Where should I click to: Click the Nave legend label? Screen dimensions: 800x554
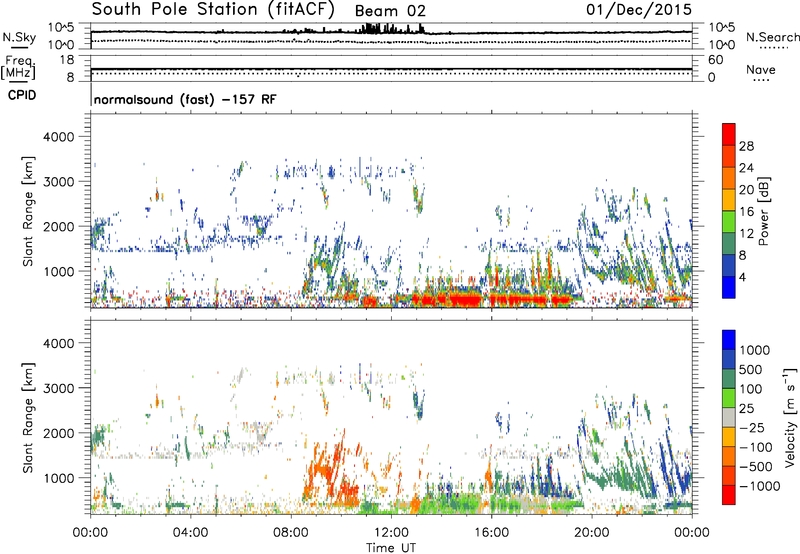761,70
